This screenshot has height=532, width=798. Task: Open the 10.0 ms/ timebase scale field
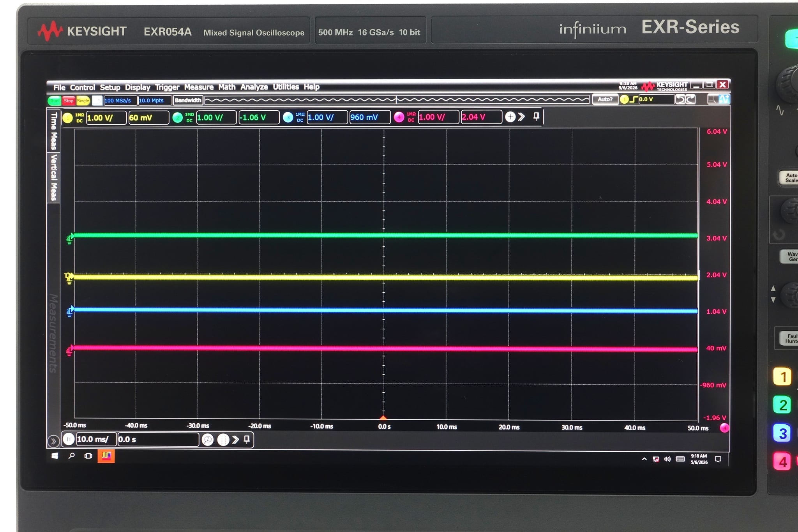[x=96, y=439]
